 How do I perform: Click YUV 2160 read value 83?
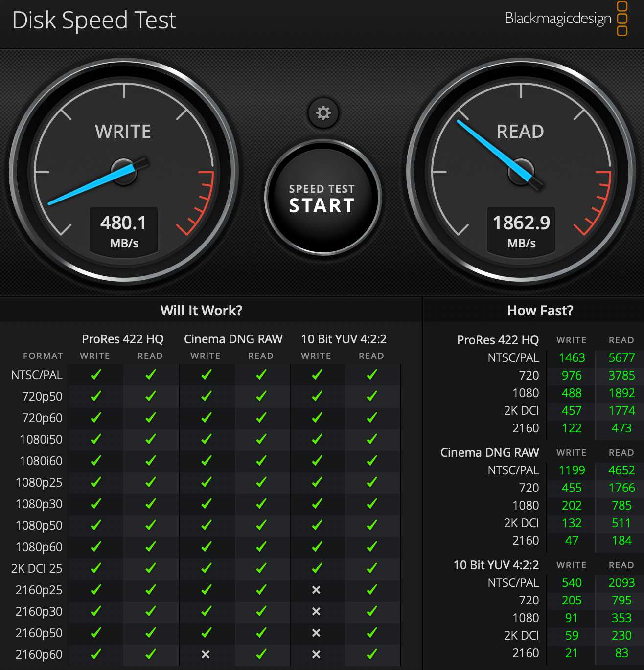click(621, 653)
